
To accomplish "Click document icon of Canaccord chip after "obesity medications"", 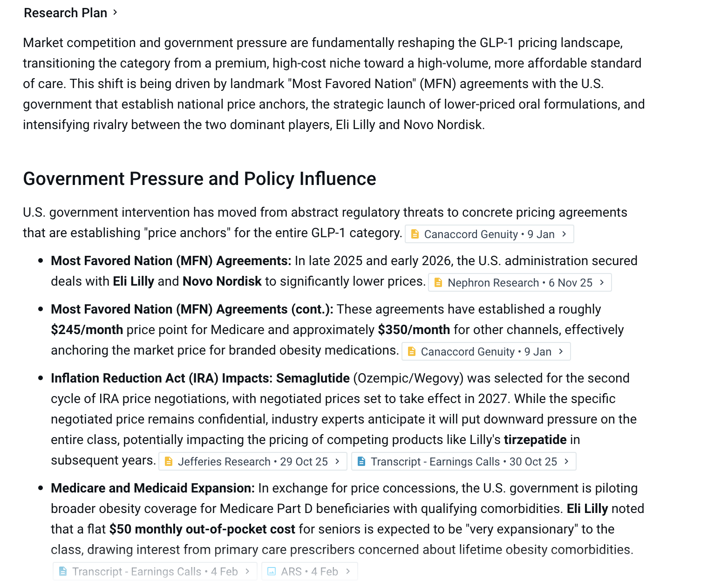I will click(412, 351).
